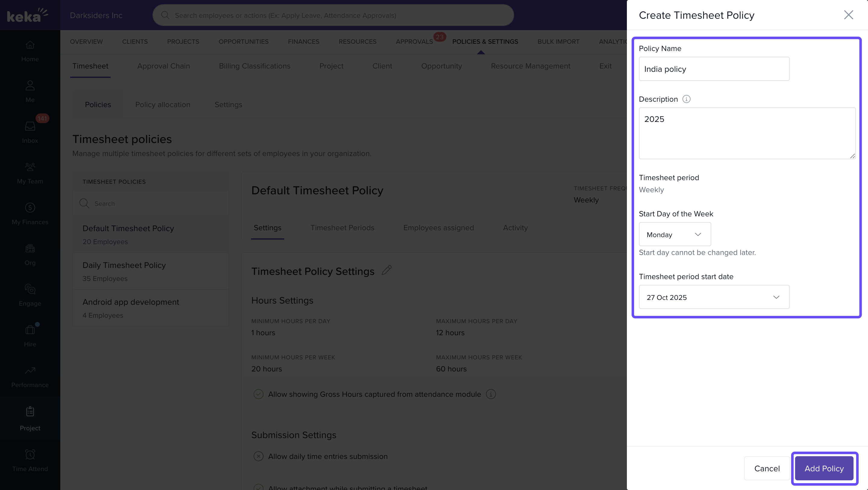Screen dimensions: 868x490
Task: Click the Add Policy button
Action: coord(824,468)
